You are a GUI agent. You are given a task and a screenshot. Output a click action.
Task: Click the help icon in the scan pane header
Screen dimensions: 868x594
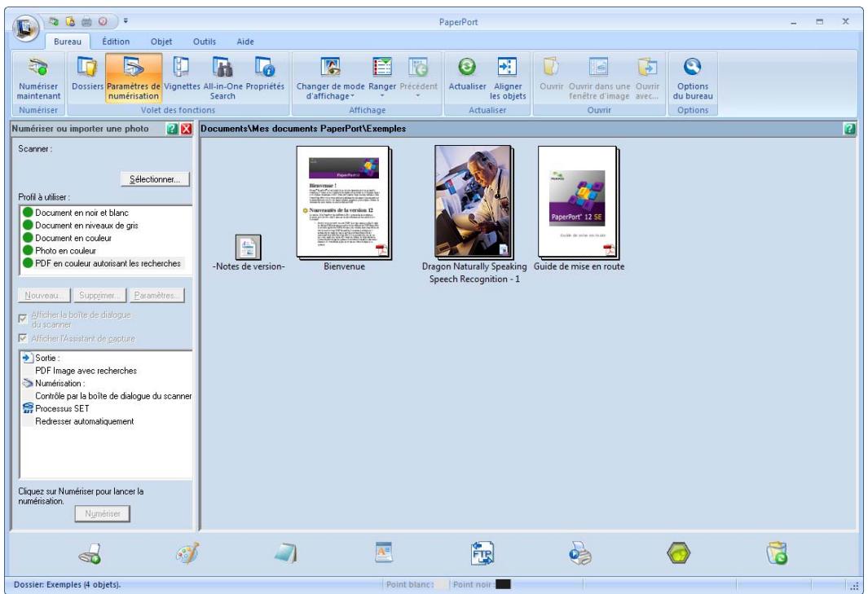[x=172, y=129]
